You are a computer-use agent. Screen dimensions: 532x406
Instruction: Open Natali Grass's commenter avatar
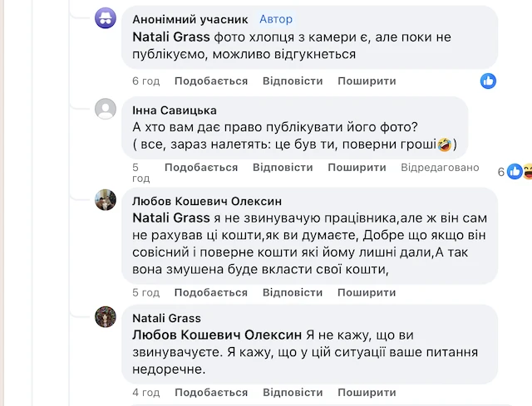click(106, 316)
